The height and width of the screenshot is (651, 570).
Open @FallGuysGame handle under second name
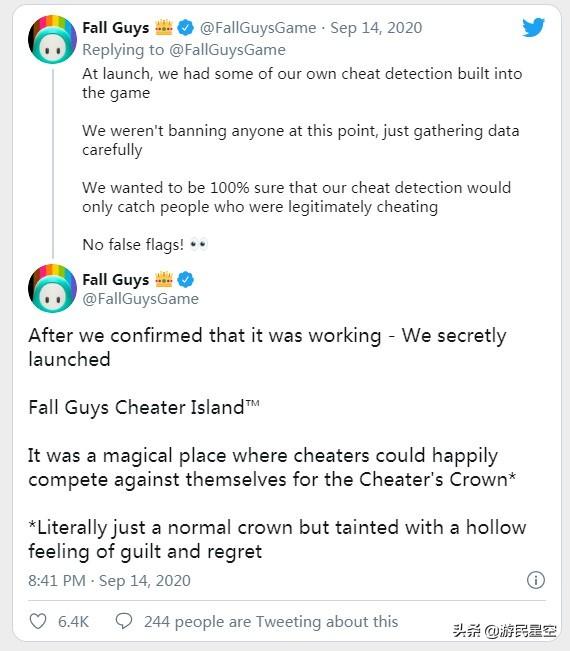pyautogui.click(x=140, y=299)
